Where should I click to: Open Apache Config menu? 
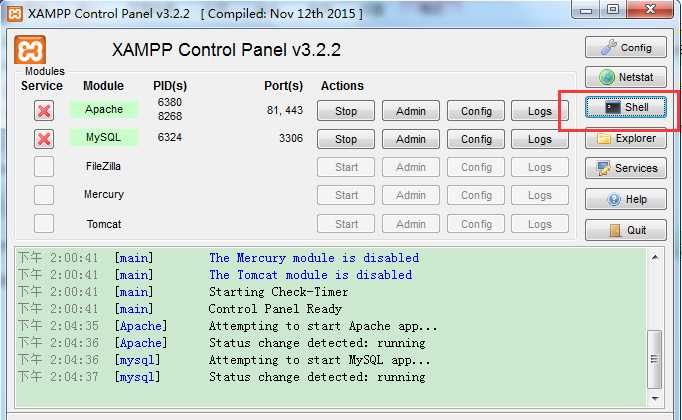[476, 111]
